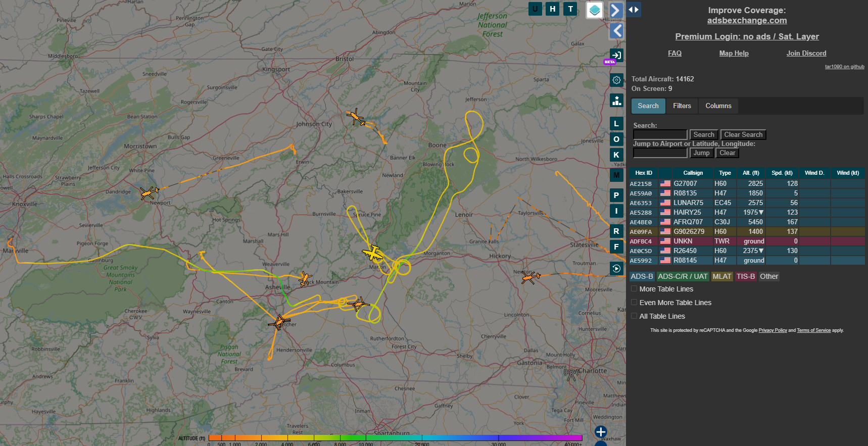Toggle the K map button

tap(616, 155)
